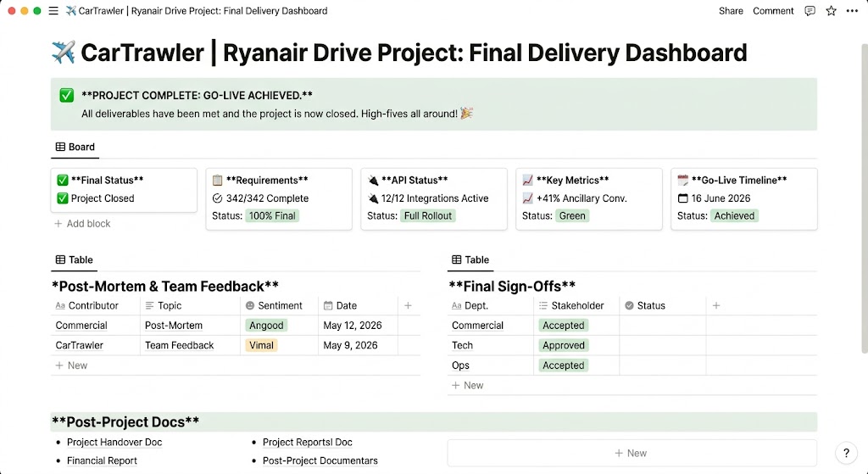Screen dimensions: 868x474
Task: Click the Date column calendar icon
Action: (328, 305)
